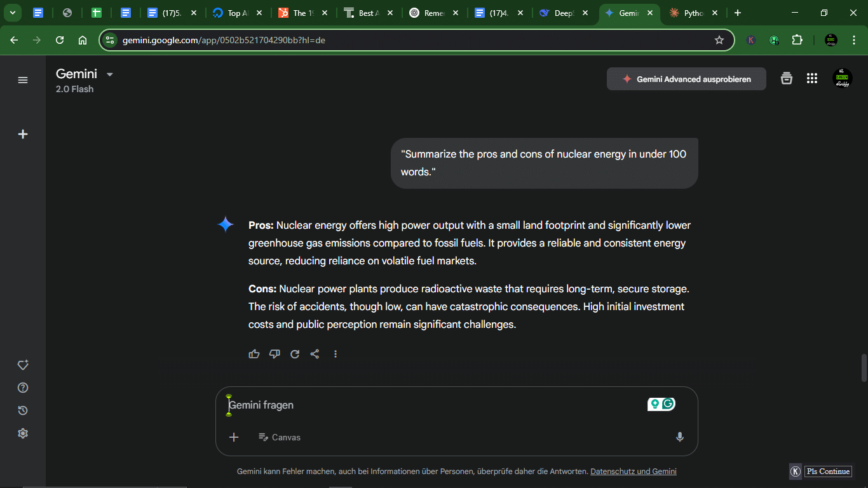Click the Gemini spark icon beside response
868x488 pixels.
click(226, 224)
